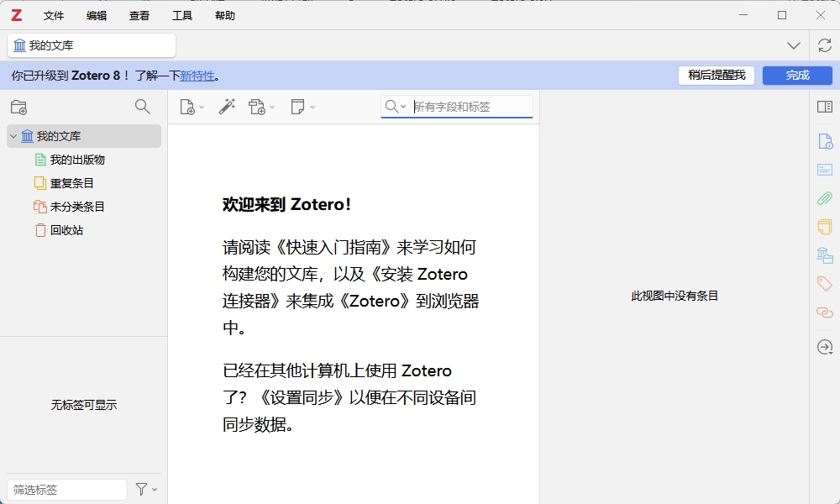Select the Add Item by Identifier wand icon

pos(227,107)
